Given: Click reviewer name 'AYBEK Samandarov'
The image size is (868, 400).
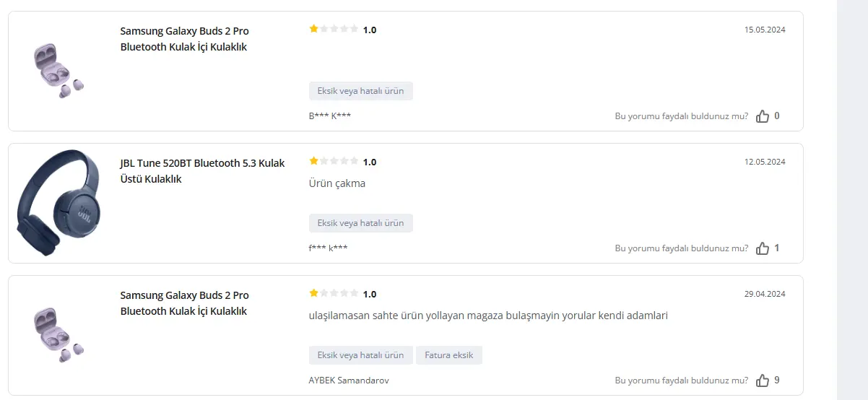Looking at the screenshot, I should tap(349, 380).
